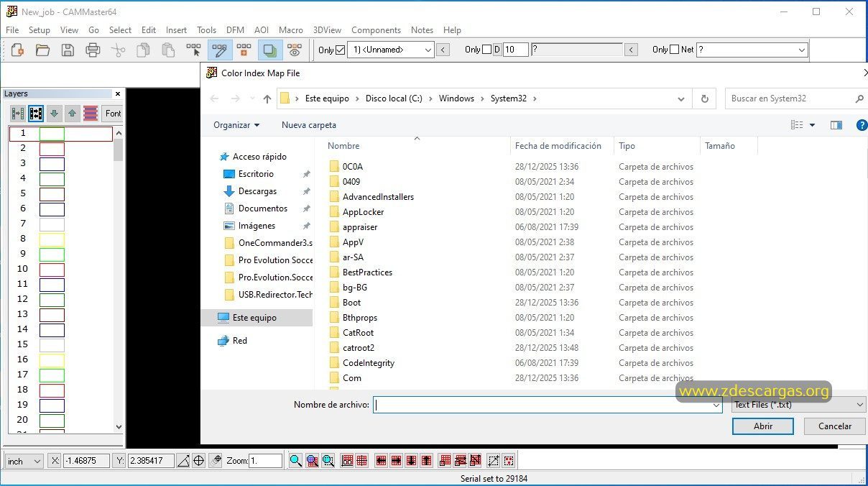The image size is (868, 486).
Task: Click the striped layer colors icon
Action: tap(91, 114)
